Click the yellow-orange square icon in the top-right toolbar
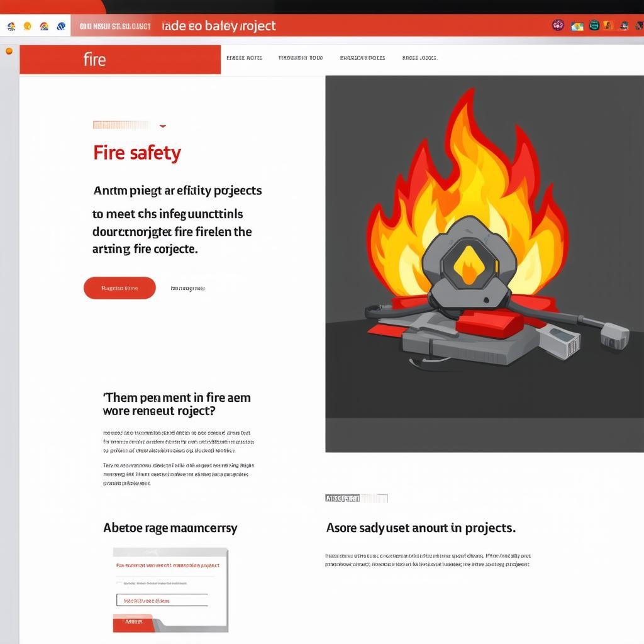This screenshot has width=644, height=644. [608, 25]
